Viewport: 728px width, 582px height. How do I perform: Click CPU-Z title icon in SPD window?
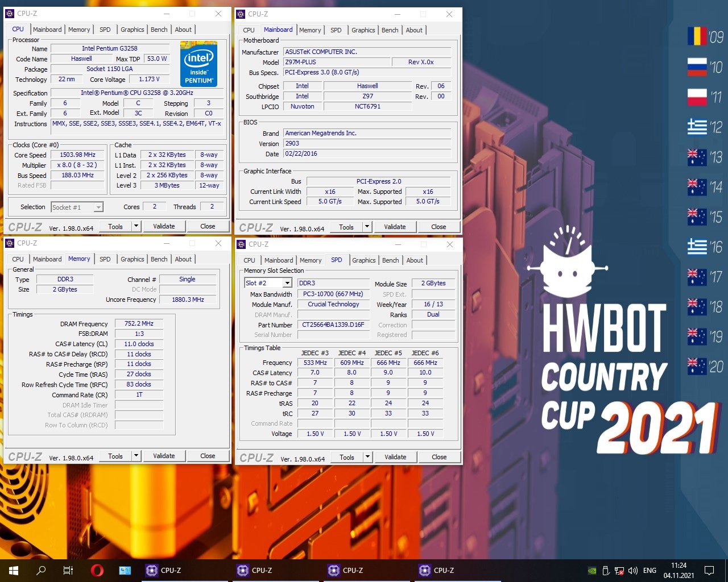(x=241, y=244)
